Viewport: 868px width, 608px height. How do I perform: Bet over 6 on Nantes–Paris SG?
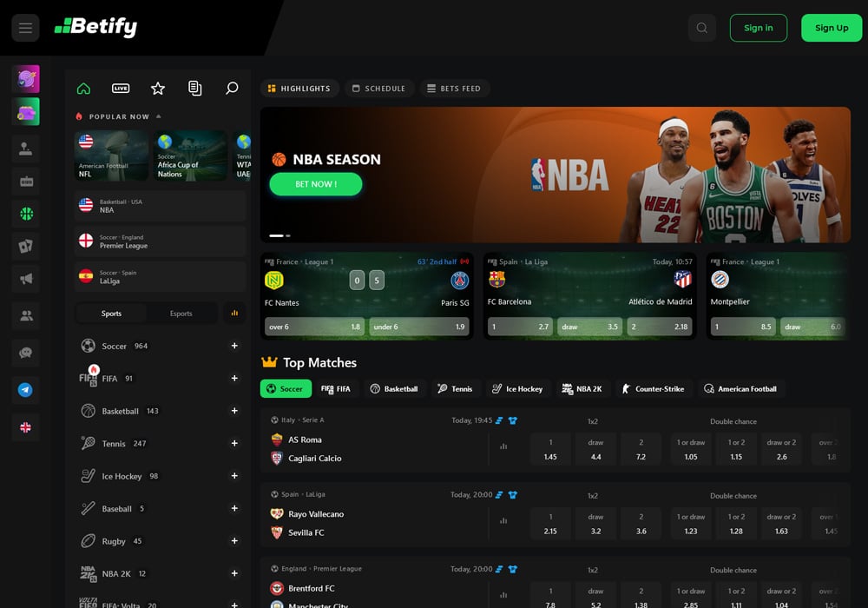(314, 327)
